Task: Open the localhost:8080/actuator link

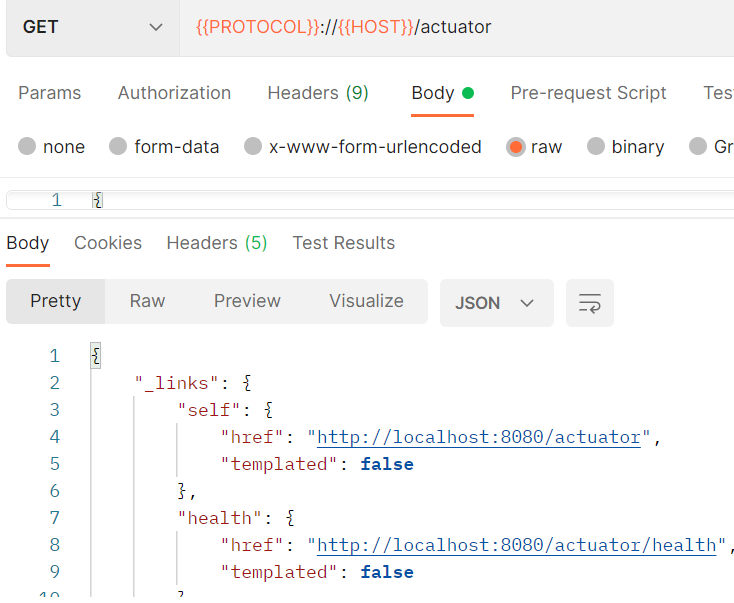Action: 478,437
